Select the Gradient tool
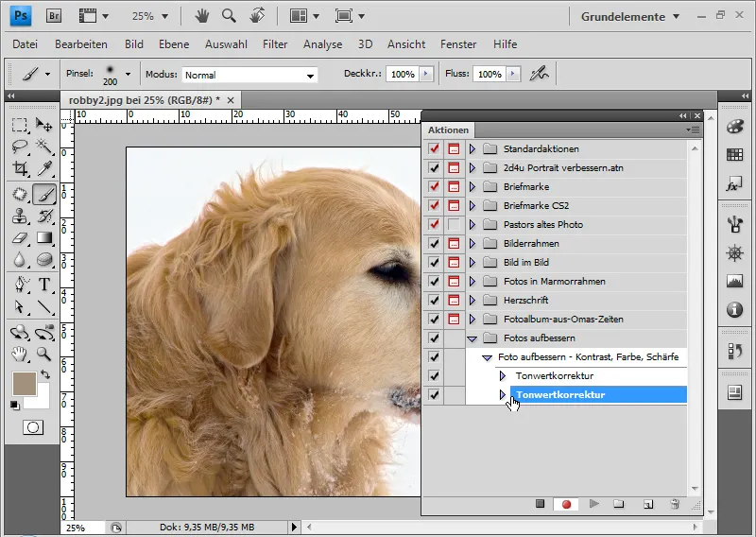Screen dimensions: 756x537 click(x=44, y=238)
